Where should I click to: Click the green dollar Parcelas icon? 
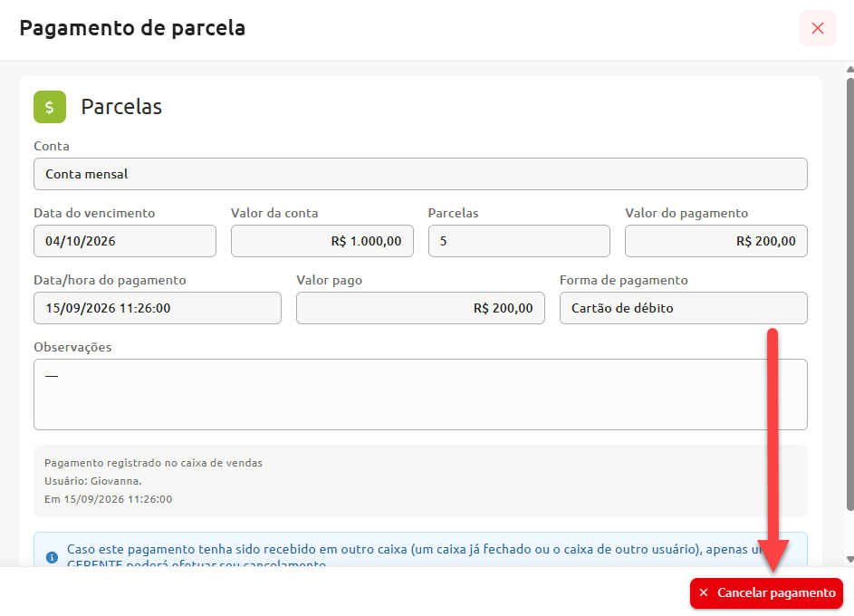coord(50,107)
